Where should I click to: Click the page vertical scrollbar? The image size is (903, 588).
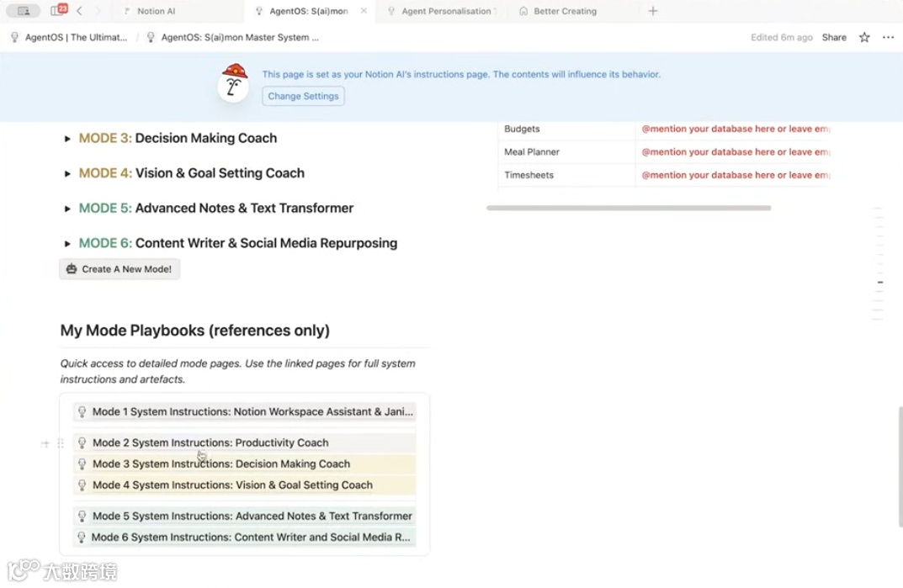[900, 467]
